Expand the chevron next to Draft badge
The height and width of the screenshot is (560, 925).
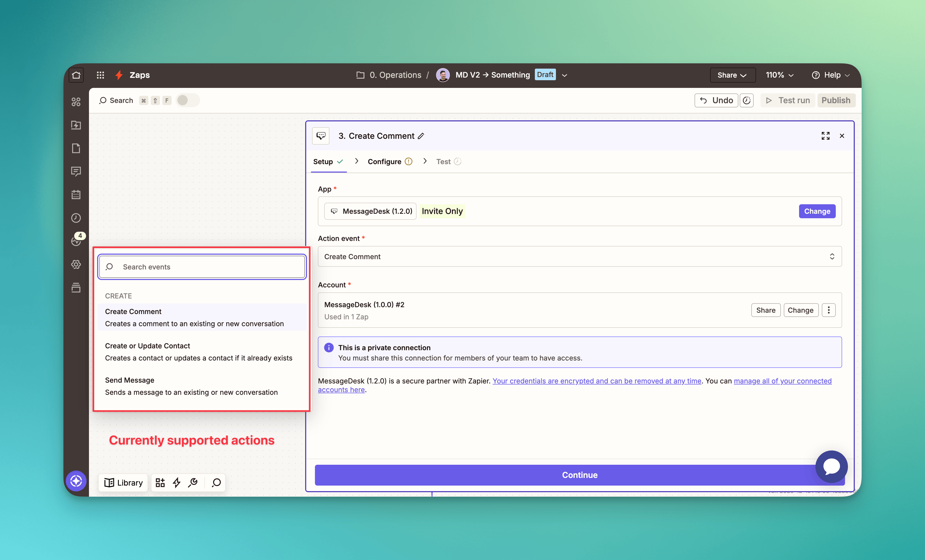[x=565, y=75]
